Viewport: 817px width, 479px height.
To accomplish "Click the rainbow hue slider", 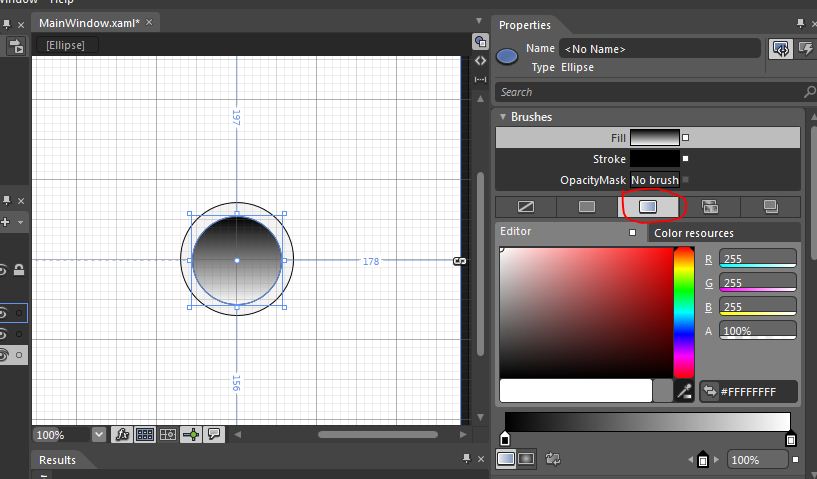I will click(x=684, y=311).
